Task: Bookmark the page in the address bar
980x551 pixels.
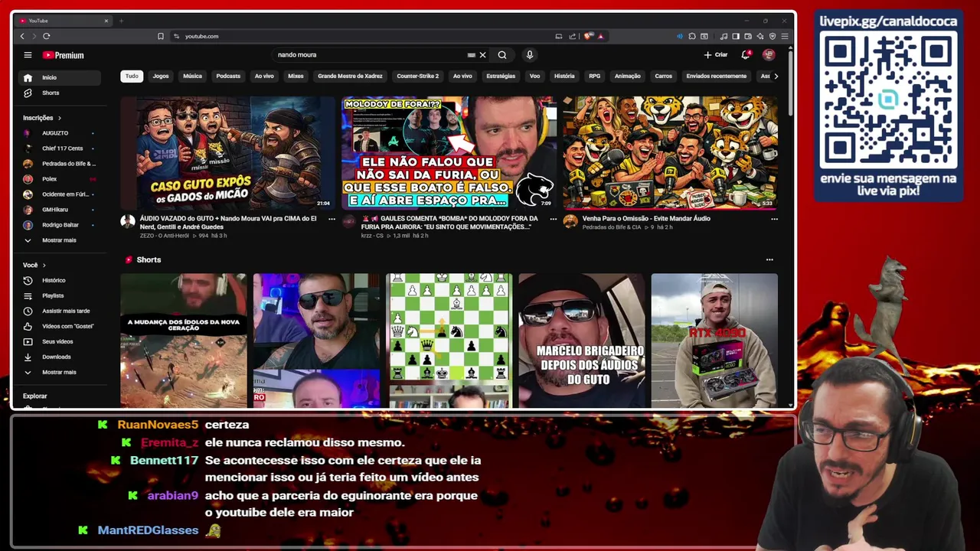Action: [x=161, y=36]
